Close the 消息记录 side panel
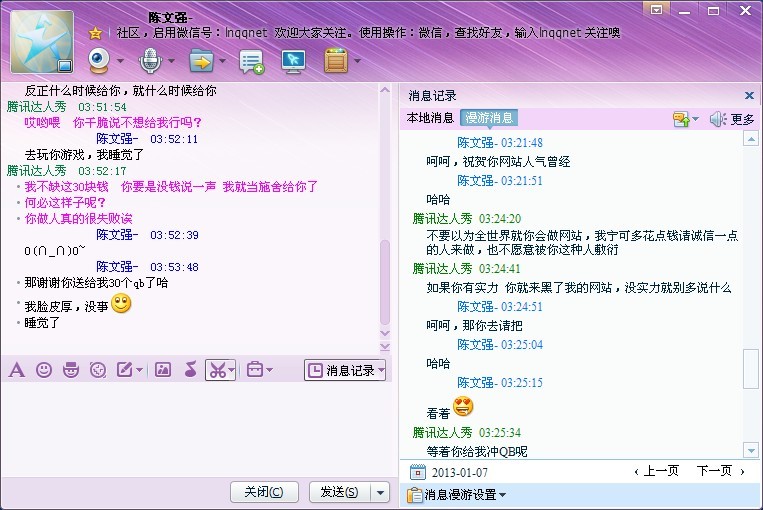Screen dimensions: 763x510 pos(749,95)
